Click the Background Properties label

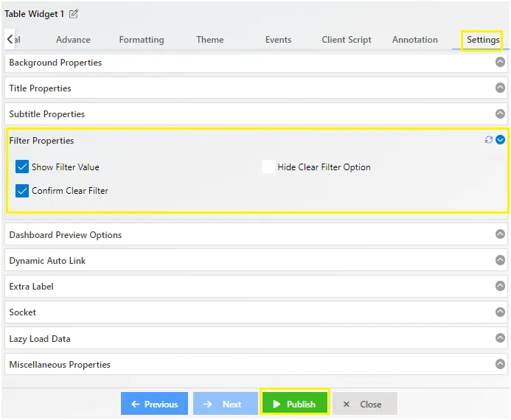pos(55,63)
